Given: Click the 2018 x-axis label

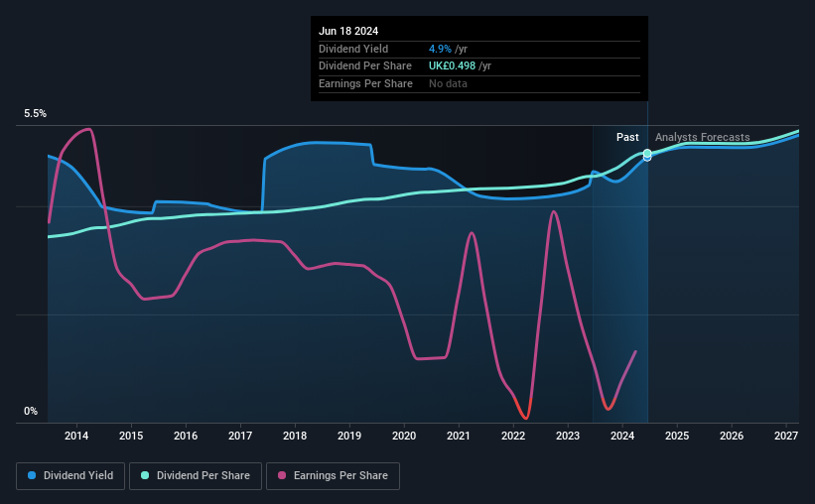Looking at the screenshot, I should [295, 436].
